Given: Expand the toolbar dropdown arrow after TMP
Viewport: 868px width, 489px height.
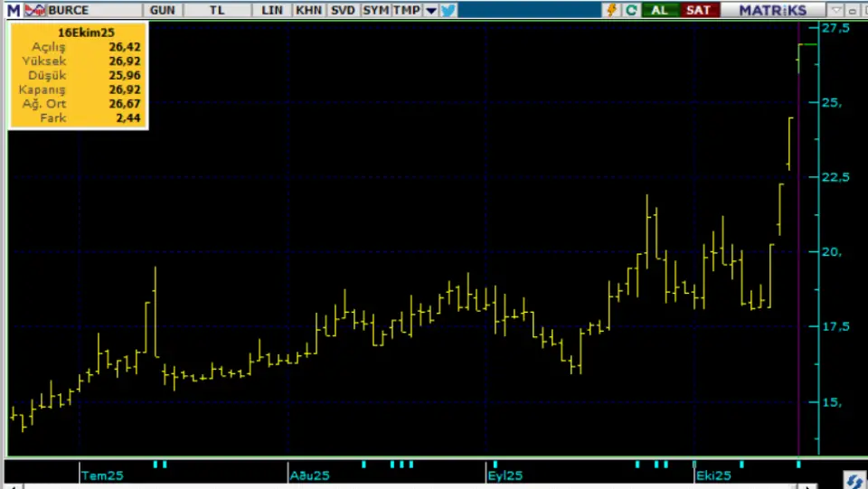Looking at the screenshot, I should click(430, 10).
